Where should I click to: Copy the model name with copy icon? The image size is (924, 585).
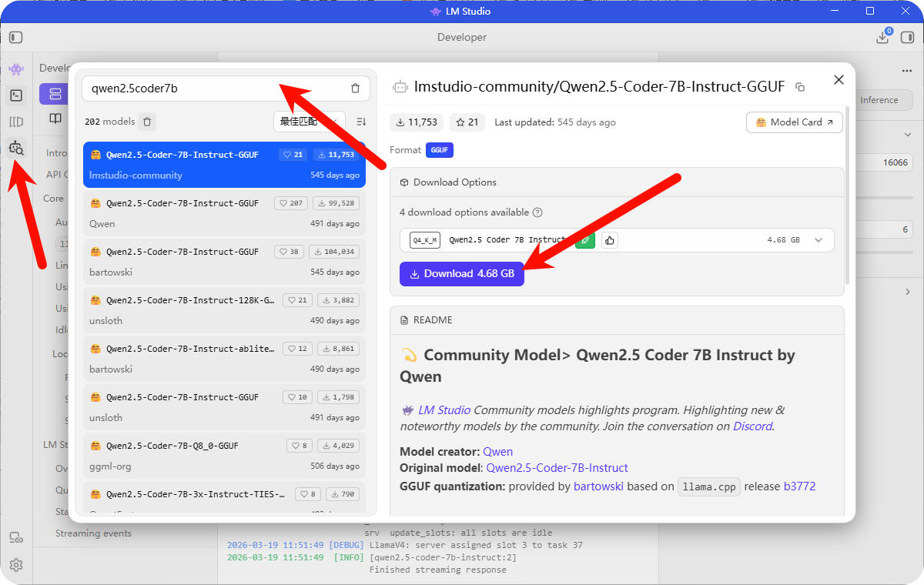[800, 88]
